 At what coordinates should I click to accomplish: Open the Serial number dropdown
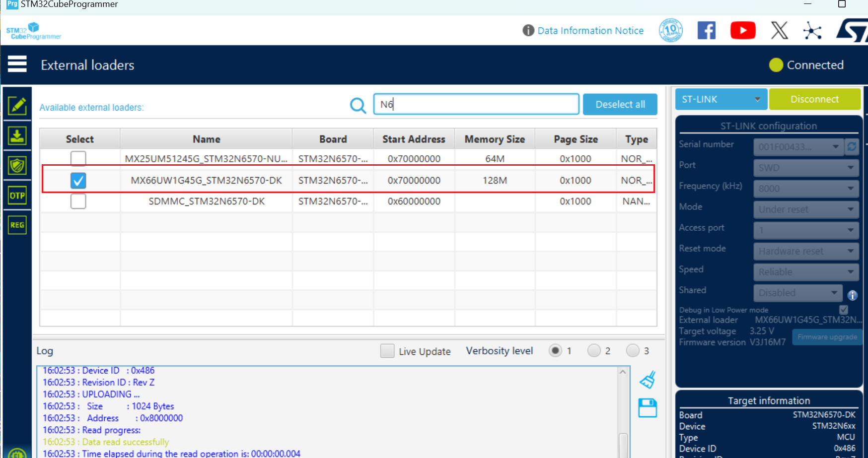(798, 147)
